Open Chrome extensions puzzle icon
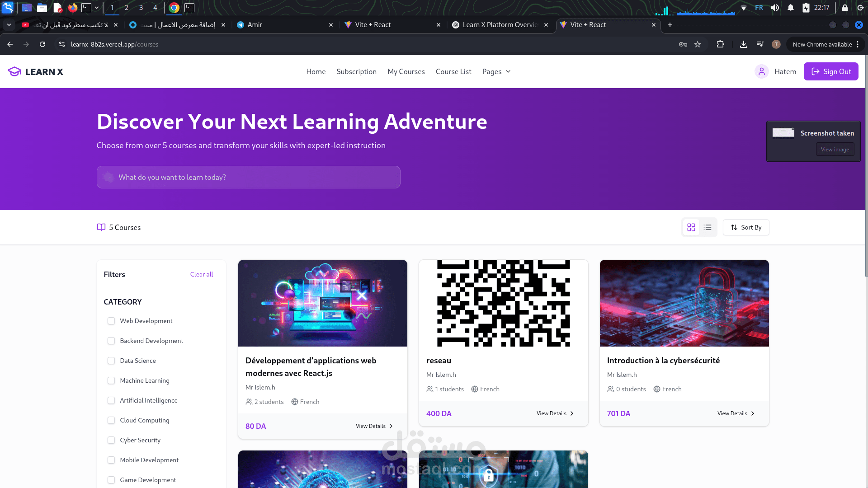The width and height of the screenshot is (868, 488). [x=721, y=44]
